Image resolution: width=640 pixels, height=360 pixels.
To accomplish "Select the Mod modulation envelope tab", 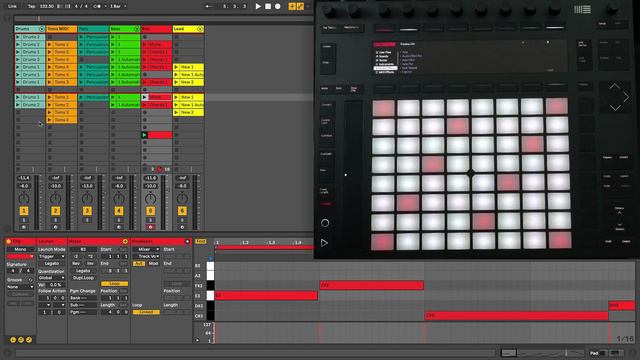I will click(x=153, y=264).
